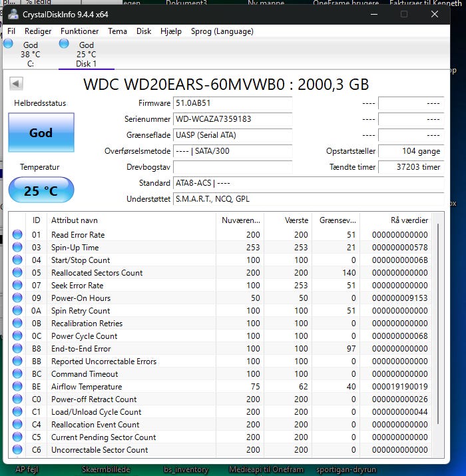
Task: Select the Load/Unload Cycle Count attribute name
Action: coord(97,412)
